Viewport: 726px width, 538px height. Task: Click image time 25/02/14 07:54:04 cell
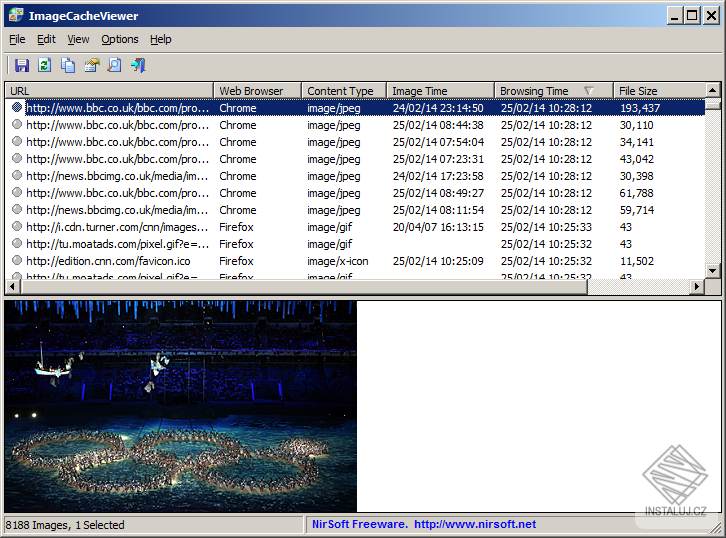click(x=438, y=142)
